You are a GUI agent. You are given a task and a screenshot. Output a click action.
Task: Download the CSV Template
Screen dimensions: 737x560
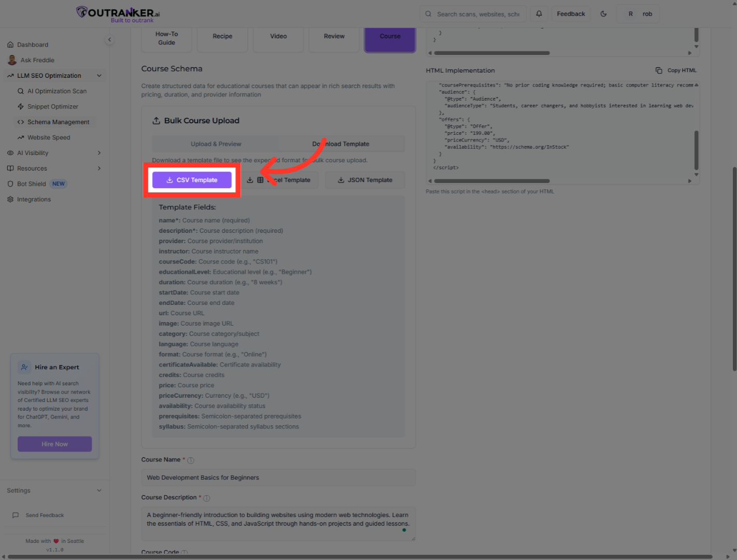tap(192, 179)
